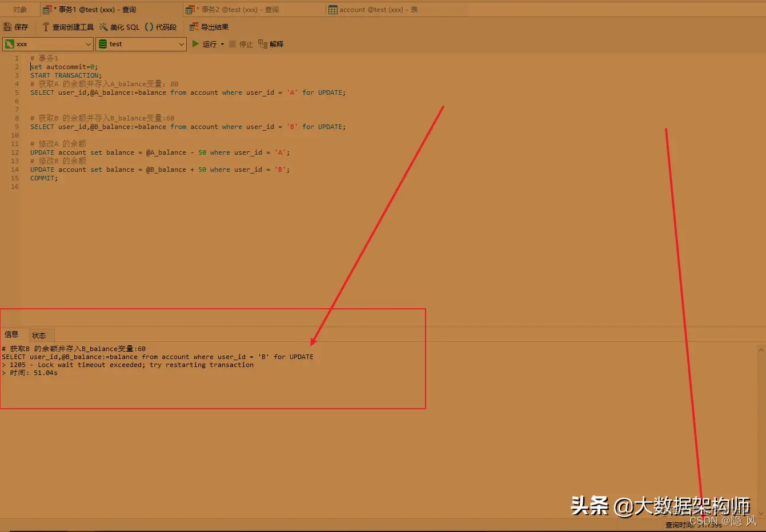Open the test database dropdown

[182, 44]
